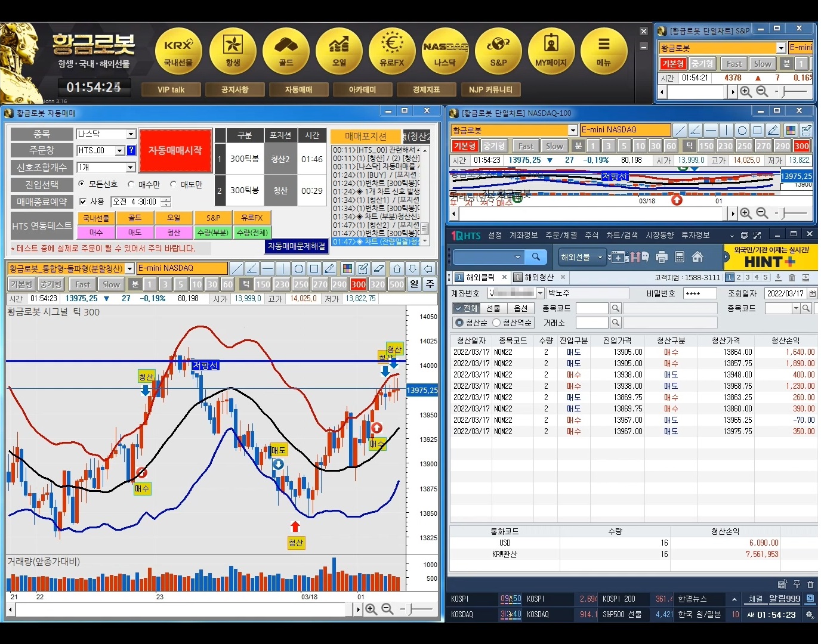Click red 자동매매시작 button
Viewport: 821px width, 644px height.
coord(175,150)
